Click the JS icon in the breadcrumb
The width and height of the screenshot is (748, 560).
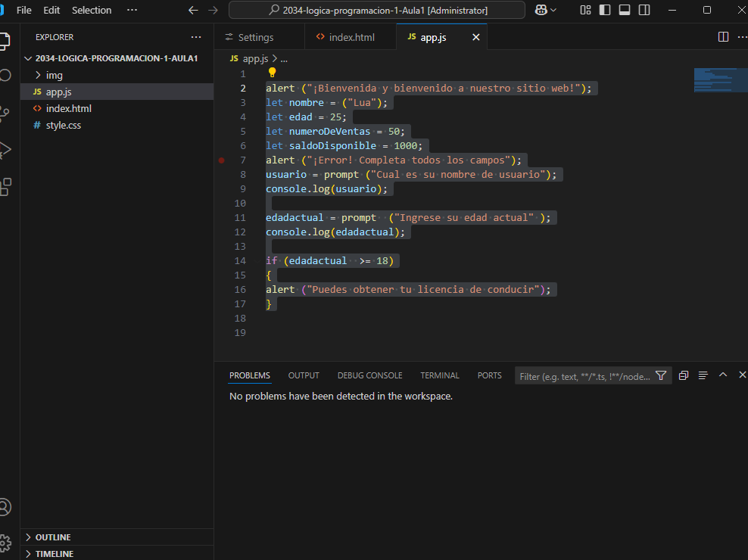click(x=234, y=58)
